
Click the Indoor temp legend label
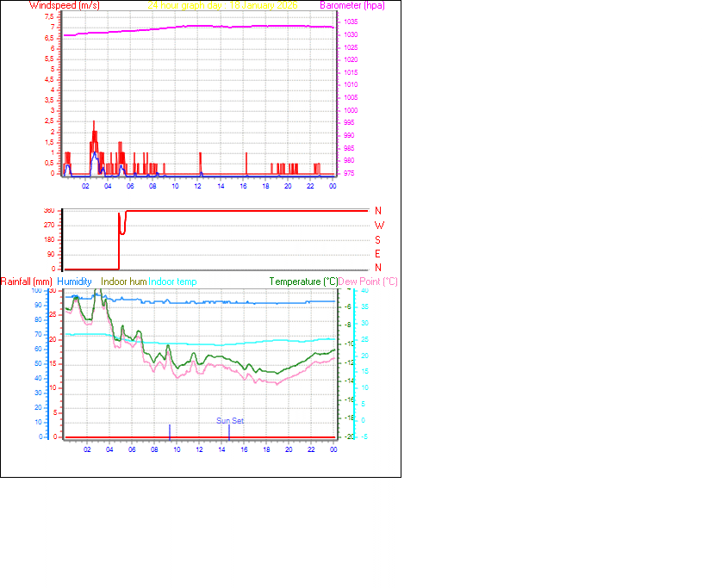172,282
